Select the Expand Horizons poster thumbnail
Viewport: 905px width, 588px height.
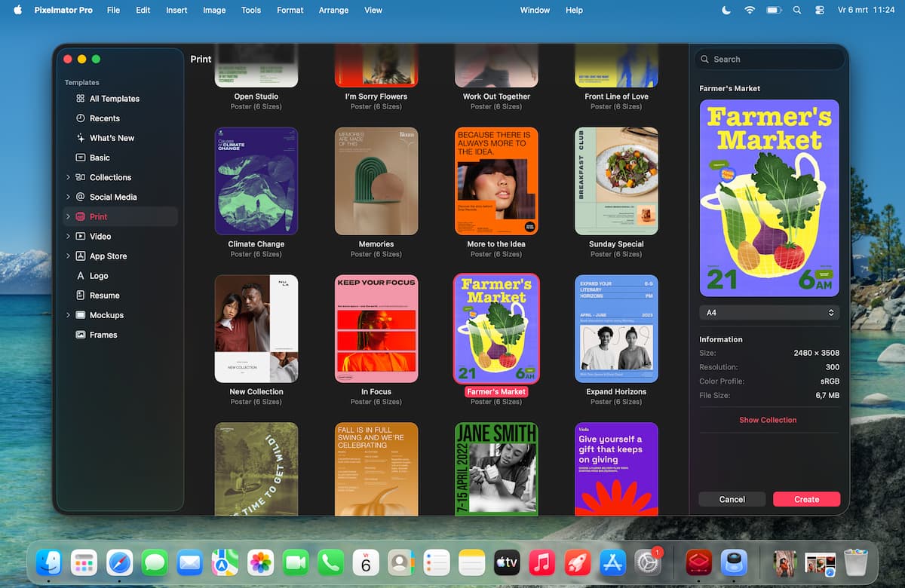tap(616, 329)
